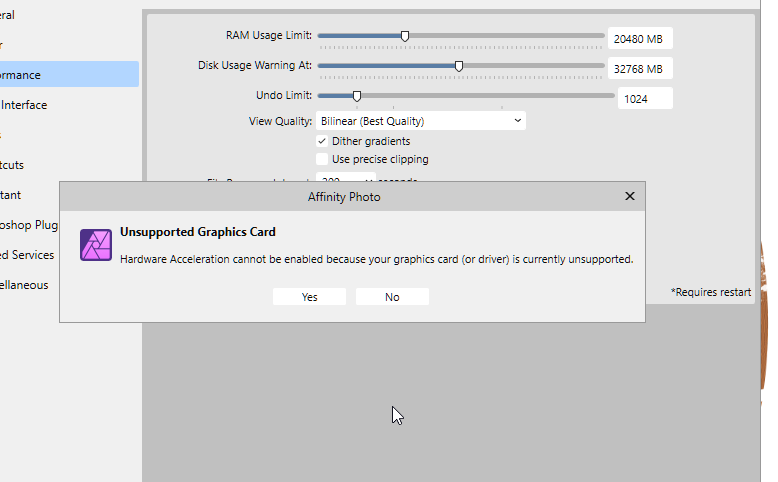Click the RAM Usage Limit label
This screenshot has width=778, height=482.
[x=268, y=35]
